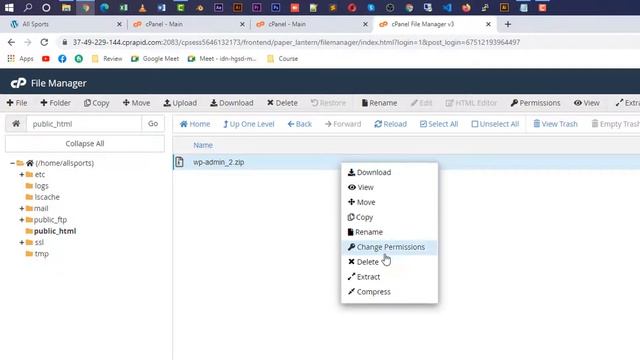Choose Compress from context menu
This screenshot has width=640, height=360.
pos(389,292)
